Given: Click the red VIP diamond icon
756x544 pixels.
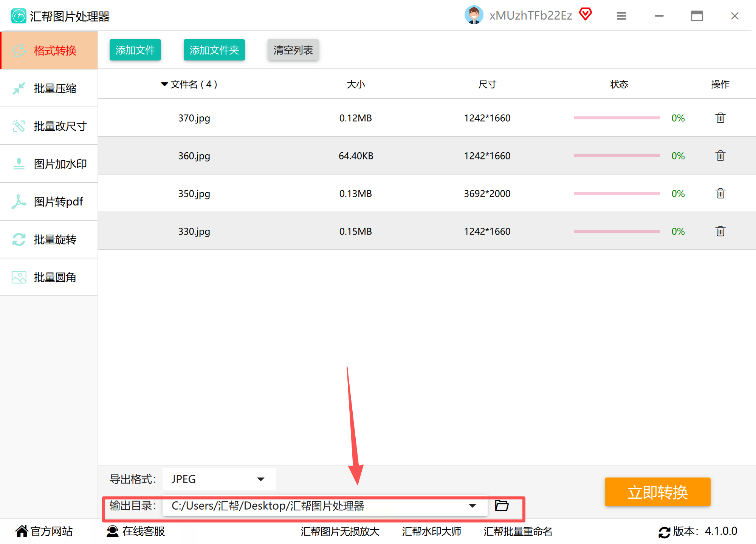Looking at the screenshot, I should coord(586,14).
